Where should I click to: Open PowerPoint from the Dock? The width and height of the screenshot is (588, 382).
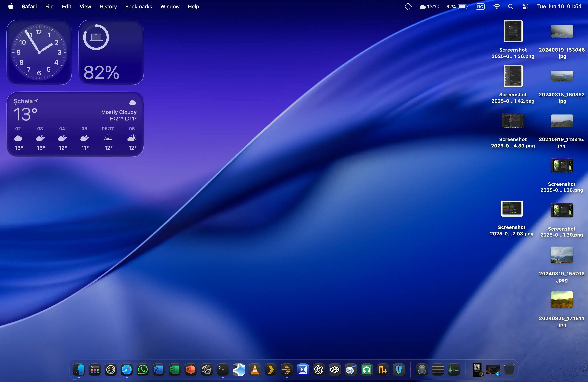click(191, 369)
